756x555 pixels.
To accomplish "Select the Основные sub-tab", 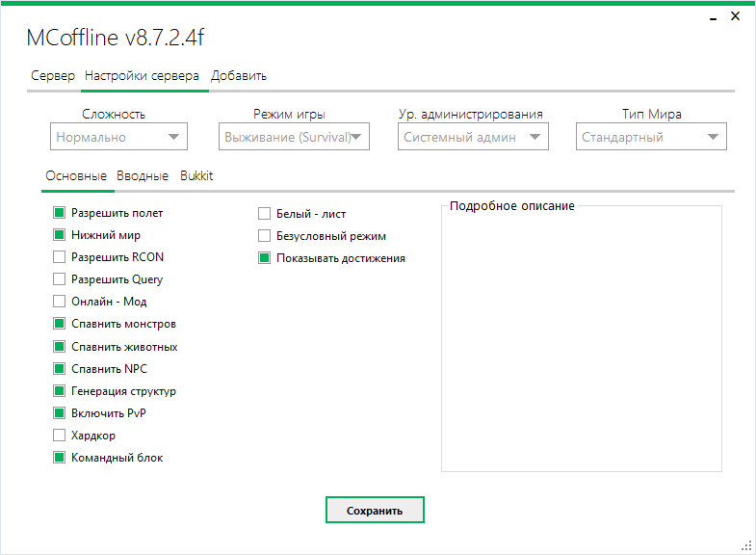I will [76, 176].
